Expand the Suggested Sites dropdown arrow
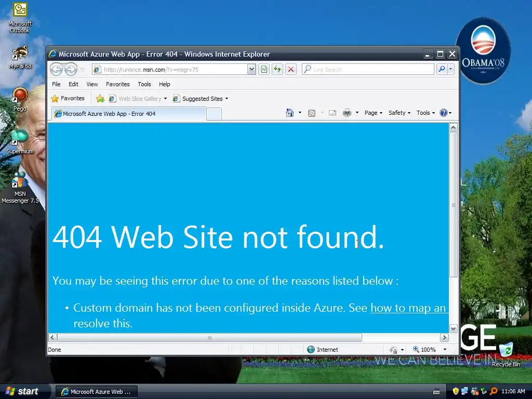Screen dimensions: 532x399 [227, 99]
